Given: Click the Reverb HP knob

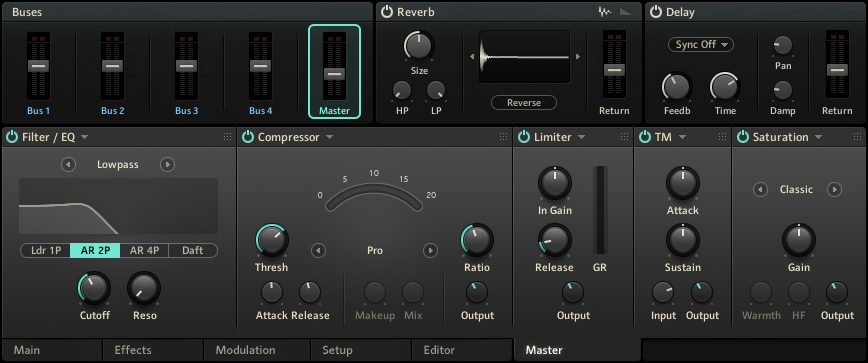Looking at the screenshot, I should tap(402, 90).
